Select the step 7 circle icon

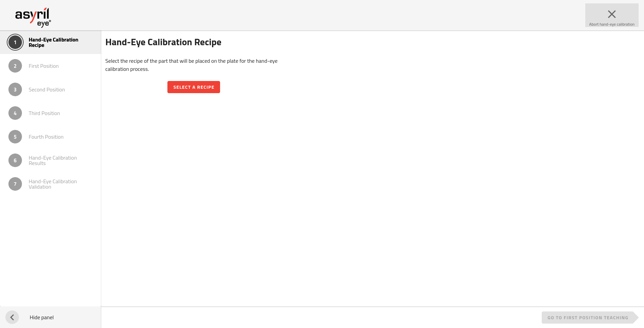pos(15,184)
